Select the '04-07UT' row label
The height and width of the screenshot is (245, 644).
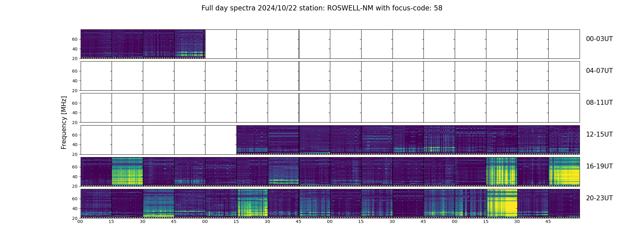point(599,71)
